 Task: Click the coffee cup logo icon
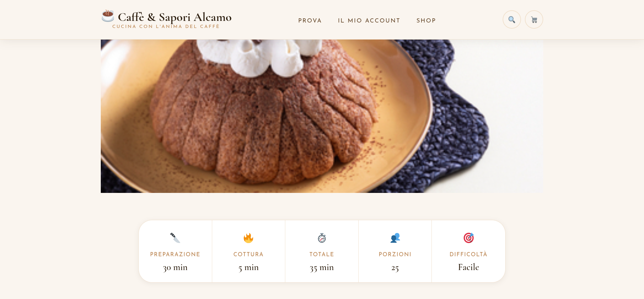coord(108,16)
